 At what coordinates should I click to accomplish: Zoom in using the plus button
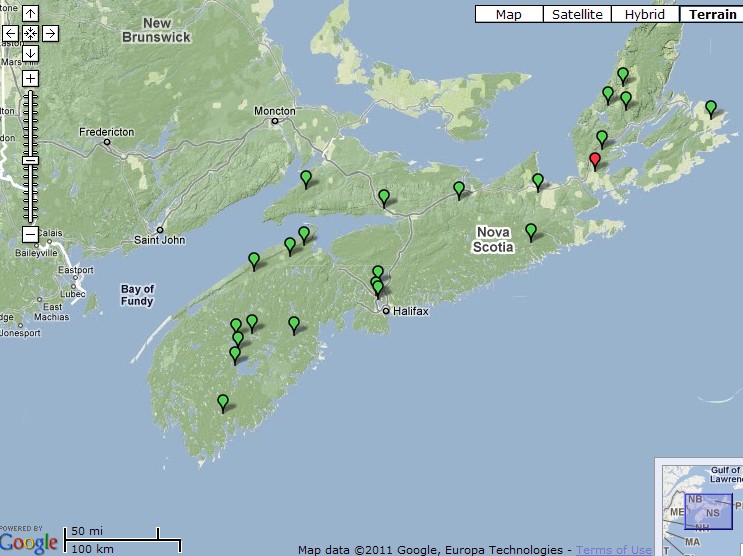point(30,78)
